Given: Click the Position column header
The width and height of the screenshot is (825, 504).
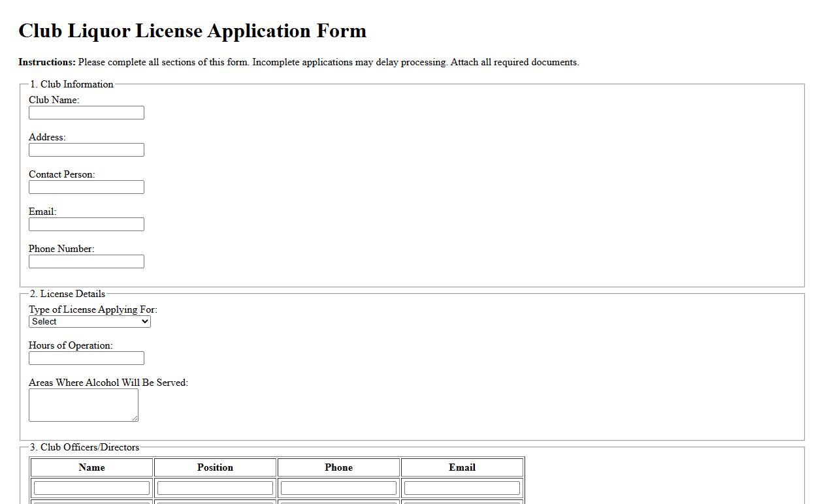Looking at the screenshot, I should point(214,467).
